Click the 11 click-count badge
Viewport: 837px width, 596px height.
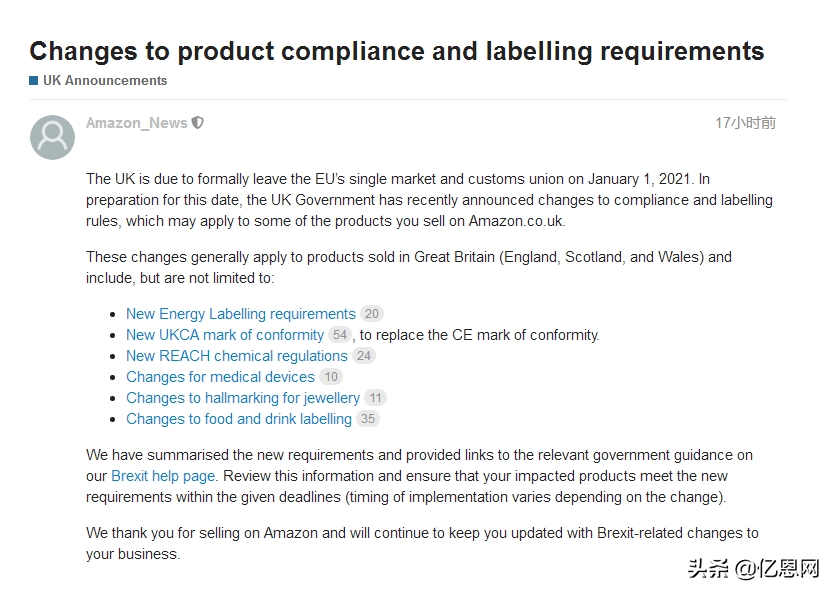(x=376, y=398)
